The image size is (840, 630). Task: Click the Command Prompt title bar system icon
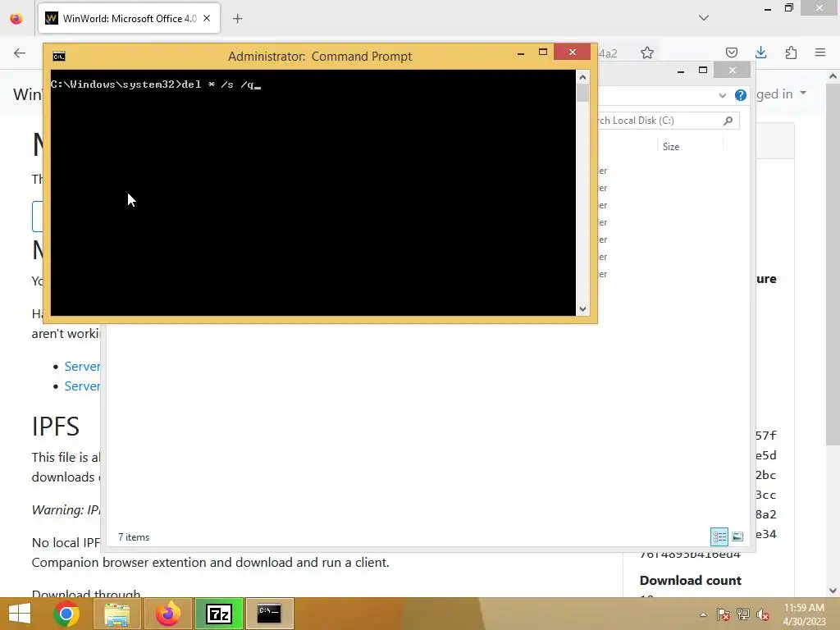pyautogui.click(x=59, y=57)
